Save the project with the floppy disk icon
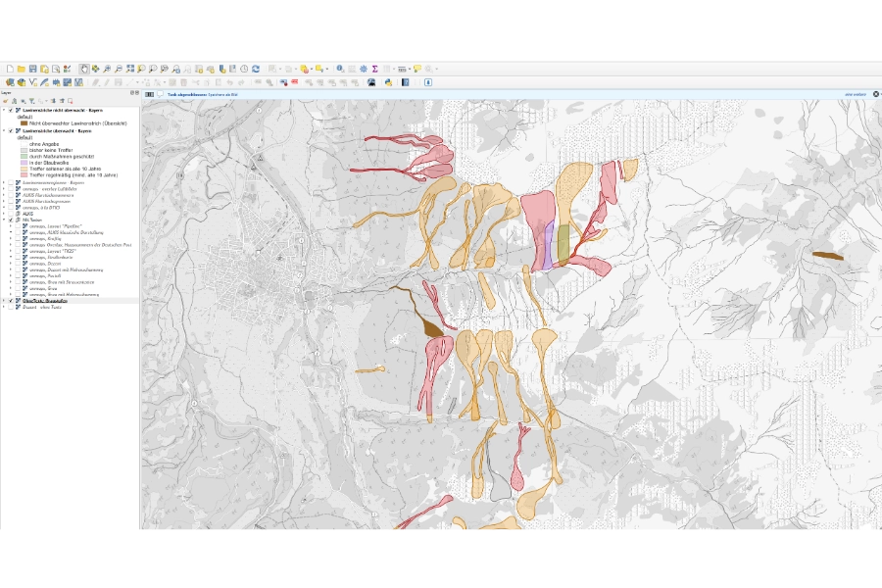Screen dimensions: 882x588 pos(32,69)
